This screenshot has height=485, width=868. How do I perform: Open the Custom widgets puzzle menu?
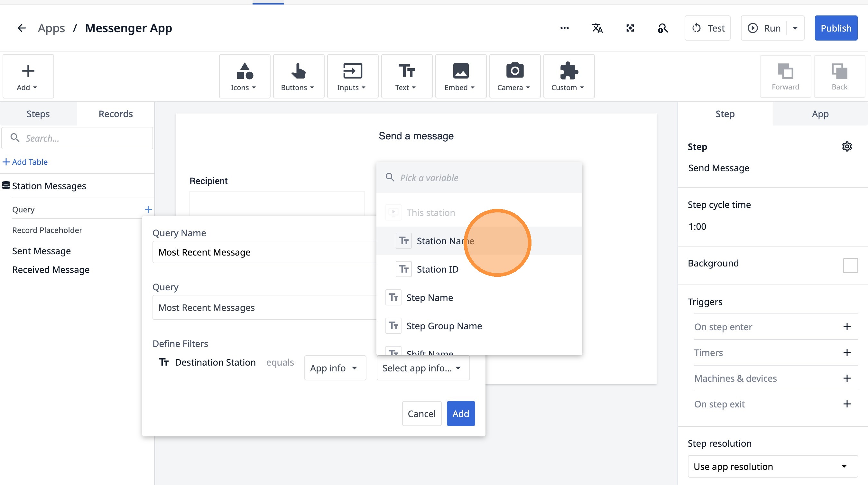coord(568,77)
